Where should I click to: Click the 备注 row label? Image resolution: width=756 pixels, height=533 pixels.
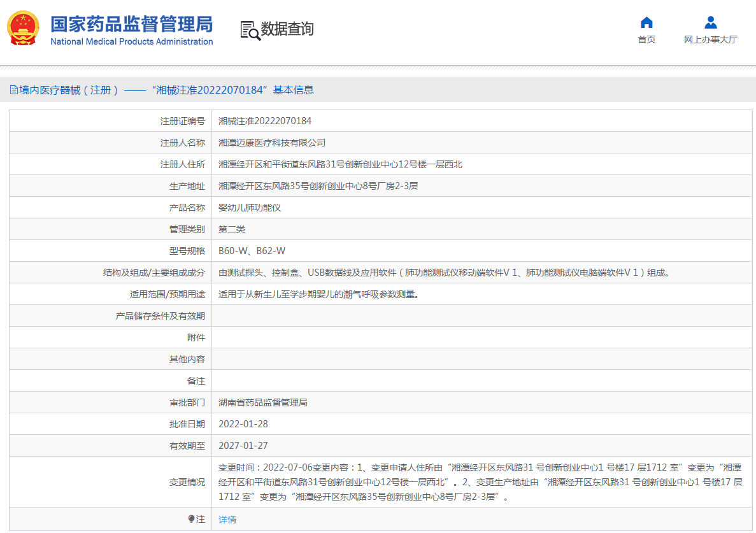(196, 381)
